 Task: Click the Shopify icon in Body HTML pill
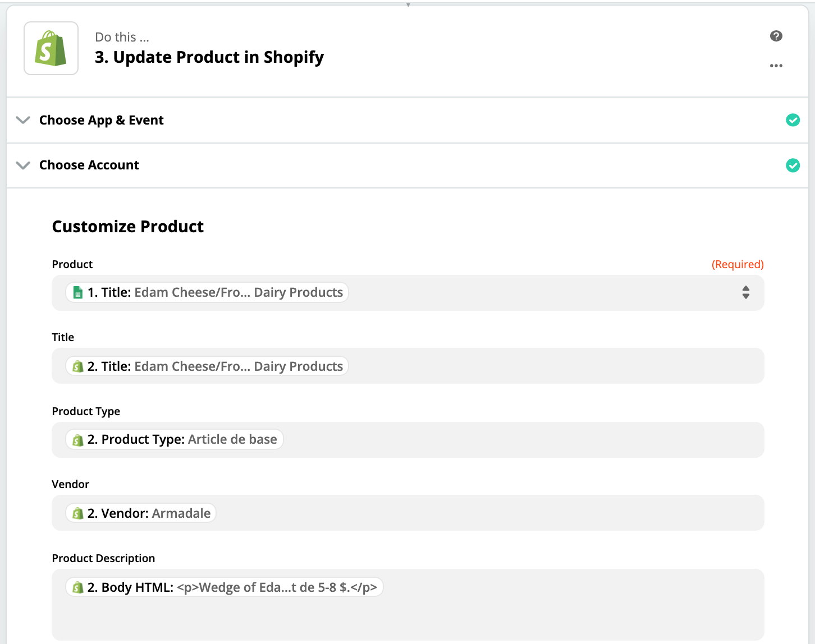[x=78, y=587]
